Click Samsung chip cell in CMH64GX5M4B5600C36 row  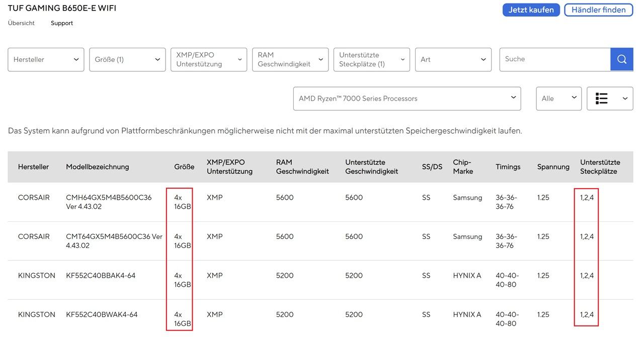coord(467,198)
